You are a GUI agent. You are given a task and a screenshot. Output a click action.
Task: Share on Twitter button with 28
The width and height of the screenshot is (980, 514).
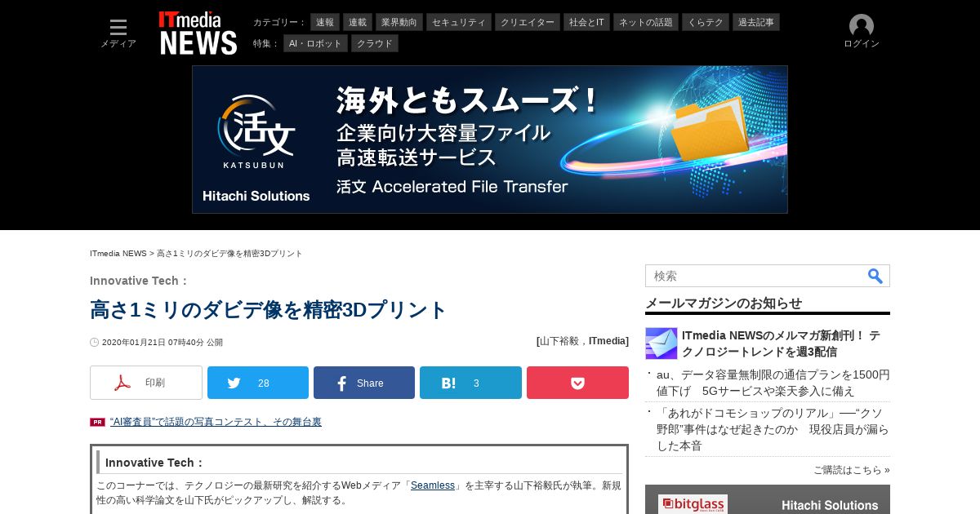tap(258, 383)
